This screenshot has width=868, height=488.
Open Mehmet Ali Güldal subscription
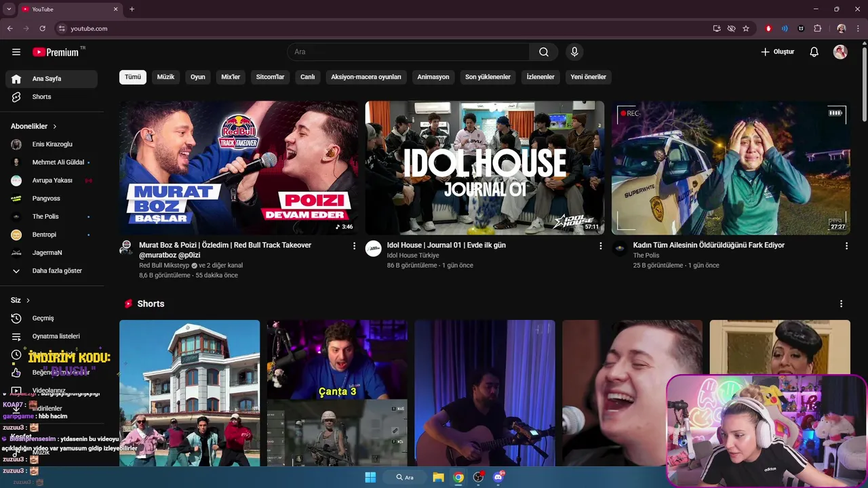[x=52, y=163]
